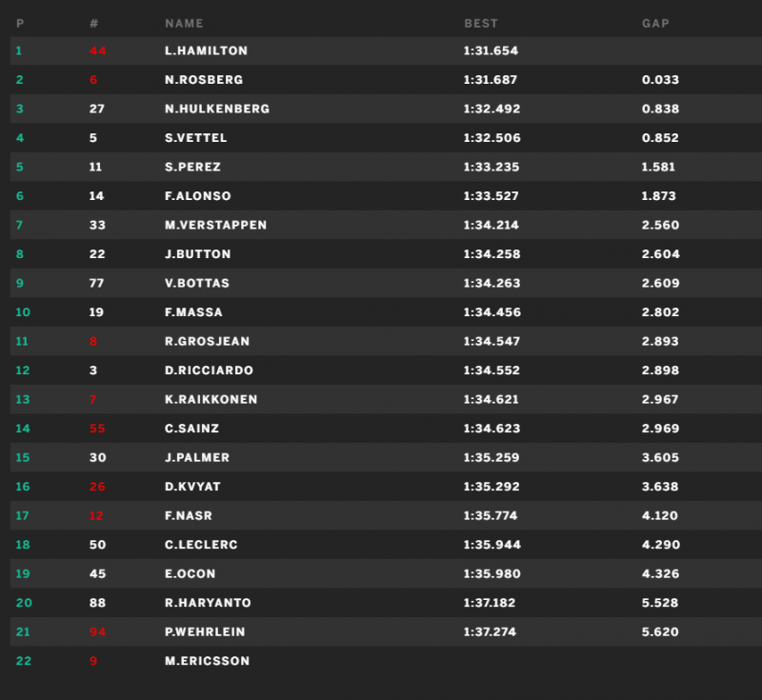The height and width of the screenshot is (700, 762).
Task: Open the K.RAIKKONEN entry
Action: click(211, 399)
